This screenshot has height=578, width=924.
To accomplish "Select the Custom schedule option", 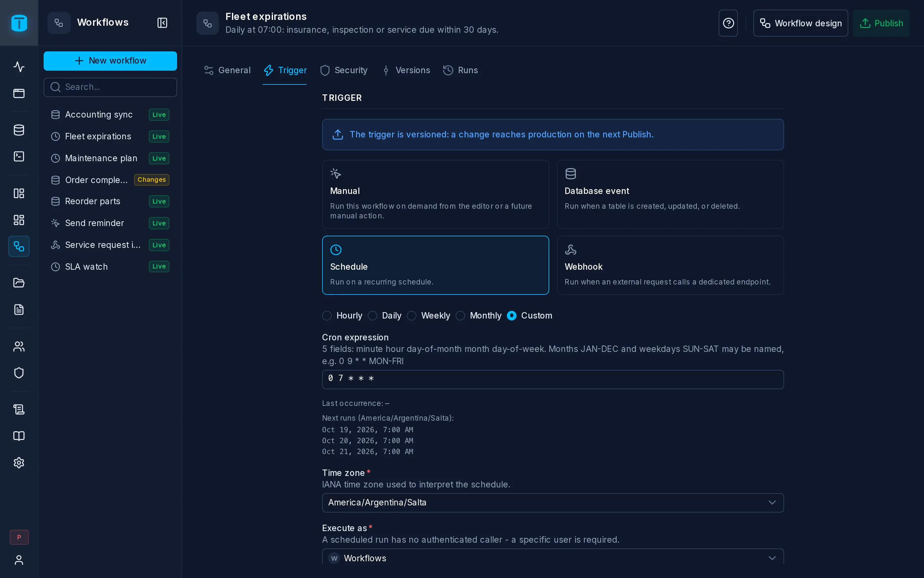I will [x=530, y=316].
